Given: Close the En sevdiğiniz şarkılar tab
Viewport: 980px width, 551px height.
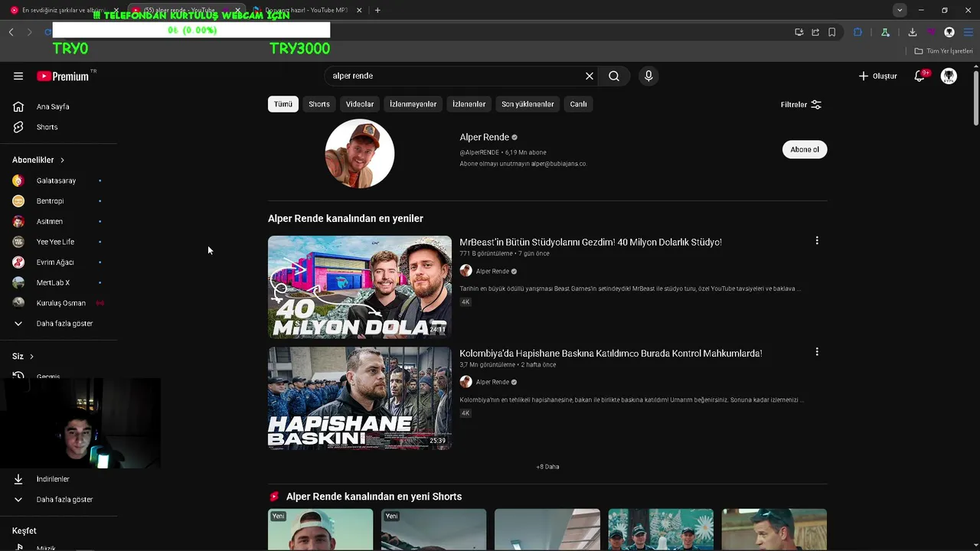Looking at the screenshot, I should pyautogui.click(x=116, y=10).
